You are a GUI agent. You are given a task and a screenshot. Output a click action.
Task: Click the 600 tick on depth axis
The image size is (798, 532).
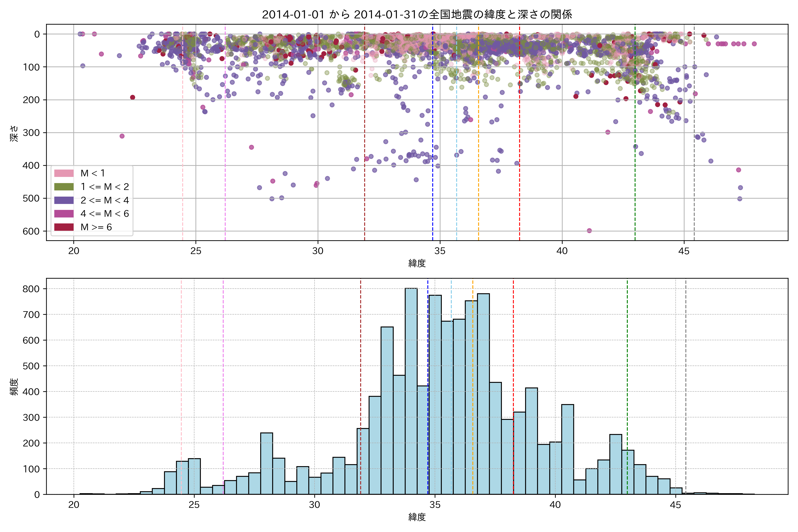(31, 231)
